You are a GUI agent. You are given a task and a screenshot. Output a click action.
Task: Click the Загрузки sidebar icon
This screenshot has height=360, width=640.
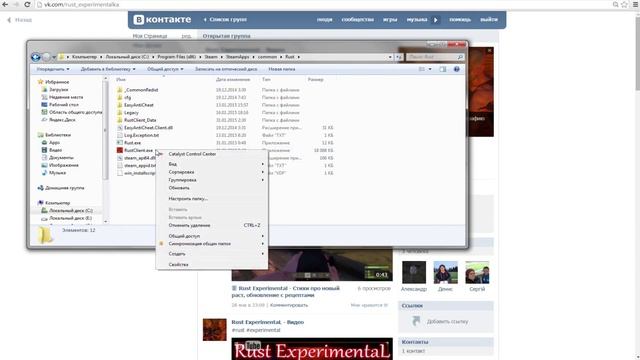pyautogui.click(x=44, y=89)
